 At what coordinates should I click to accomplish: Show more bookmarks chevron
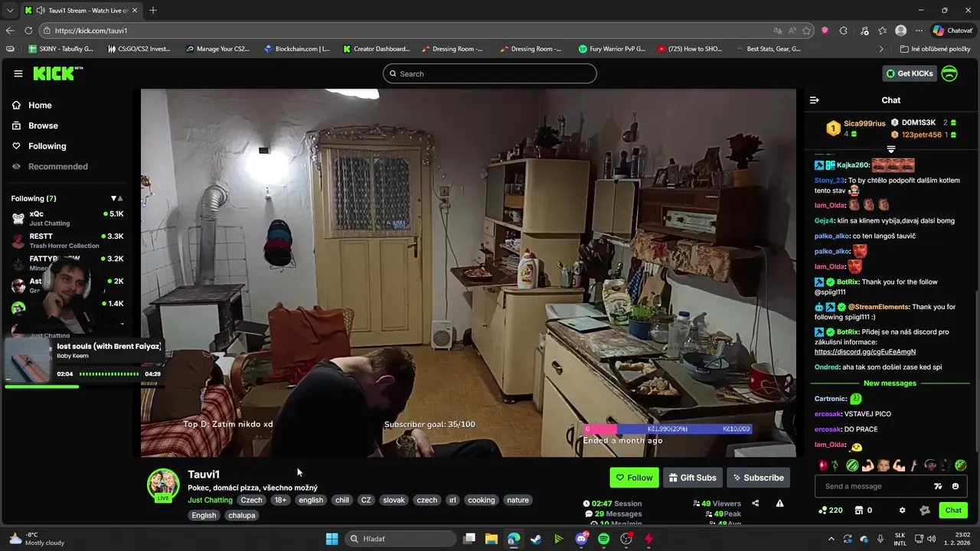[x=880, y=49]
